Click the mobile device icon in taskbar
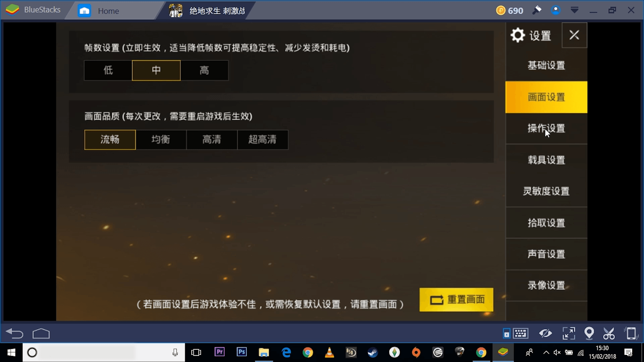 [629, 333]
